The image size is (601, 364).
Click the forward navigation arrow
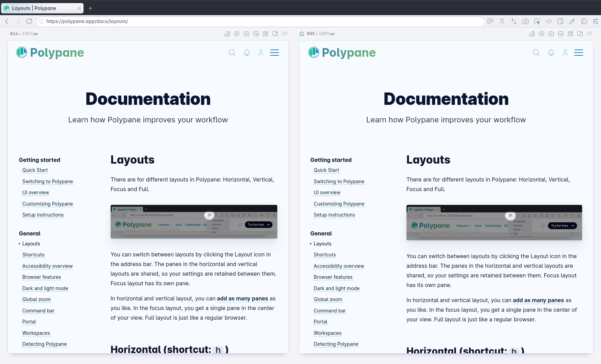coord(18,21)
